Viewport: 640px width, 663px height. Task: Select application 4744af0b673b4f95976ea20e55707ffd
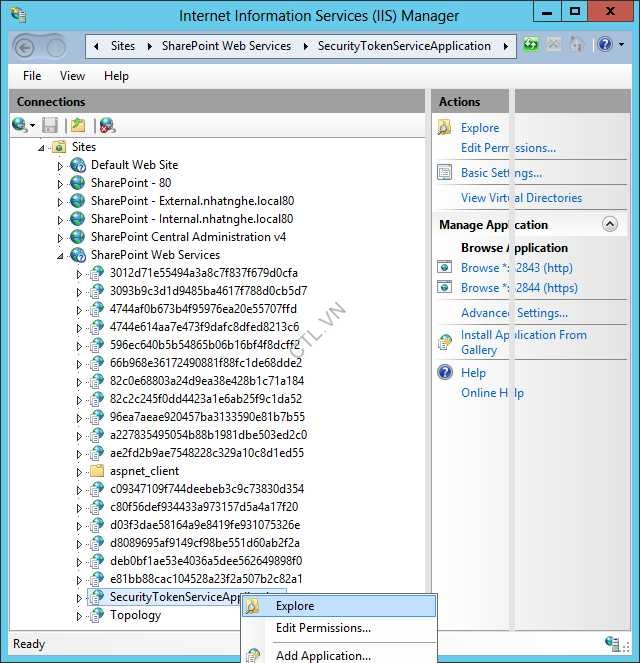click(x=203, y=309)
